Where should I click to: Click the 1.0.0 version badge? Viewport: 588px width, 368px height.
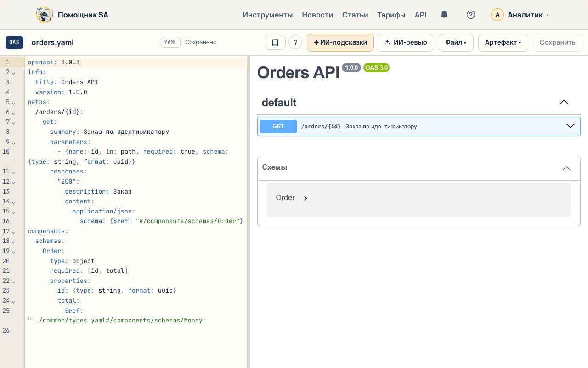click(351, 68)
